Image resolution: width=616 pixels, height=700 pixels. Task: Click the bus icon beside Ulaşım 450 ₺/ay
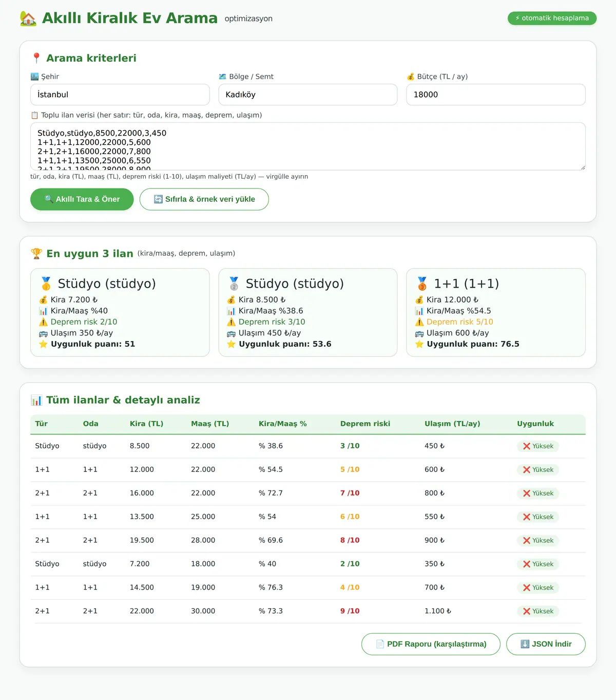[232, 333]
